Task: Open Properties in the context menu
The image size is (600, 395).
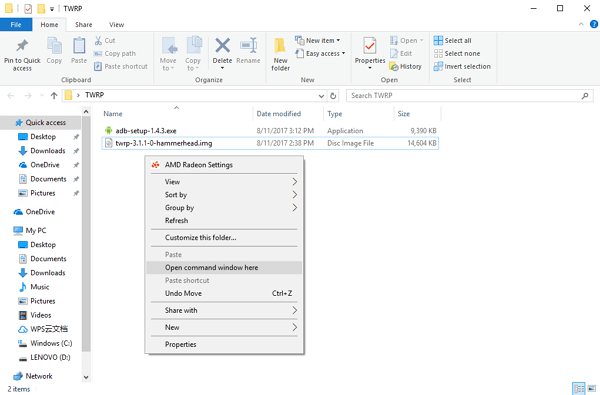Action: (224, 344)
